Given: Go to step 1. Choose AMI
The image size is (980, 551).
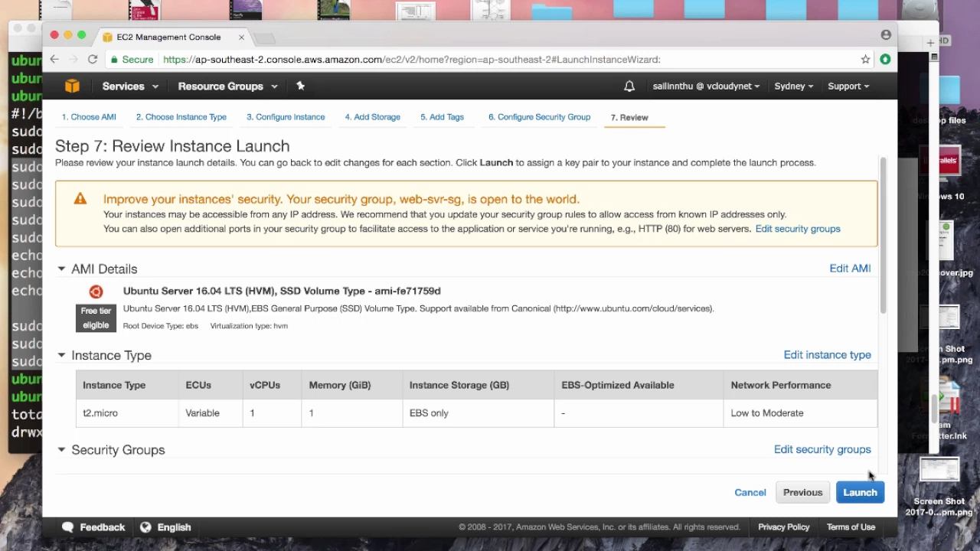Looking at the screenshot, I should [89, 117].
